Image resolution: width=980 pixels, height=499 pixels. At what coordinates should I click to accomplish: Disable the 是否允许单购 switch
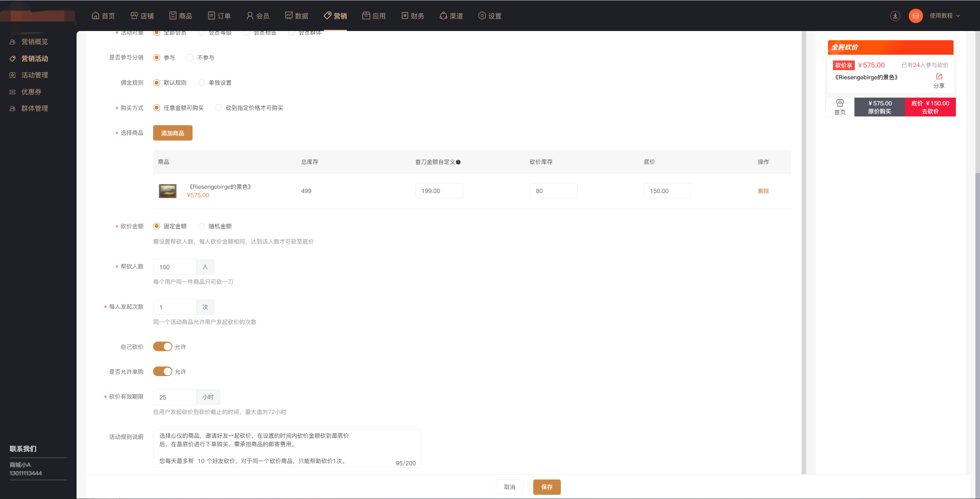click(163, 371)
